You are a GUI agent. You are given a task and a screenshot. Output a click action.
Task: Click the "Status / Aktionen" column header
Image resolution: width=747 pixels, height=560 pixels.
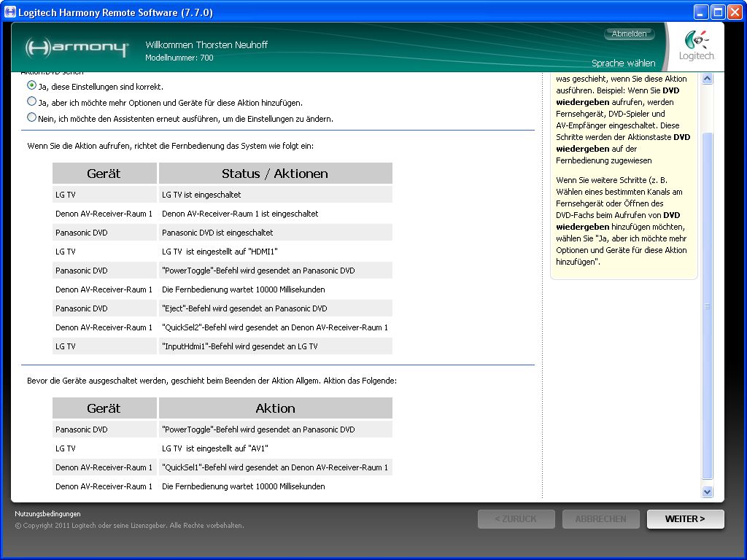click(x=275, y=174)
